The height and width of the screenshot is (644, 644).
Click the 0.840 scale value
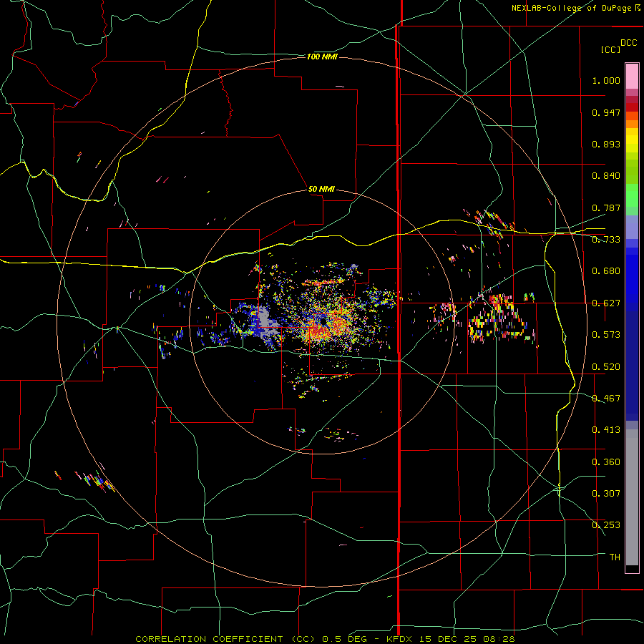(606, 176)
